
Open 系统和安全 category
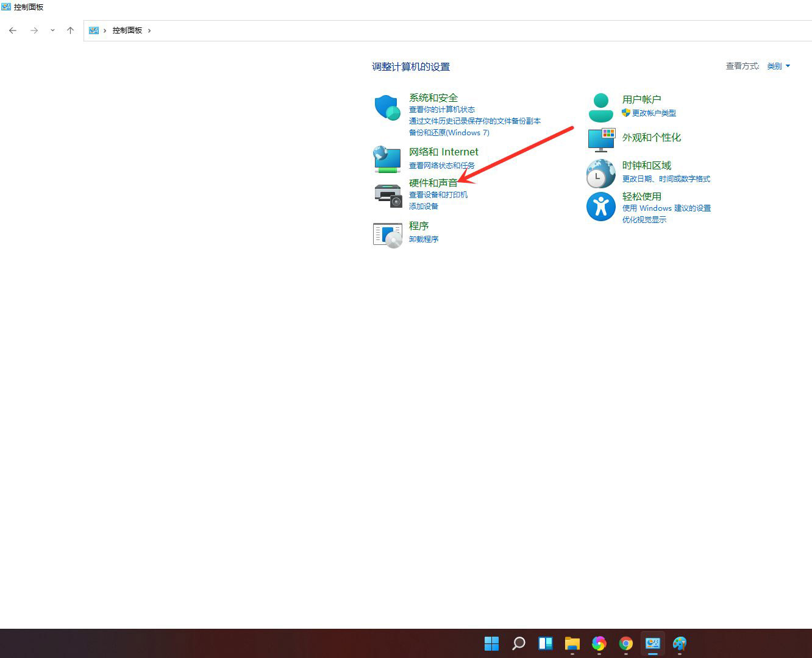pyautogui.click(x=433, y=97)
